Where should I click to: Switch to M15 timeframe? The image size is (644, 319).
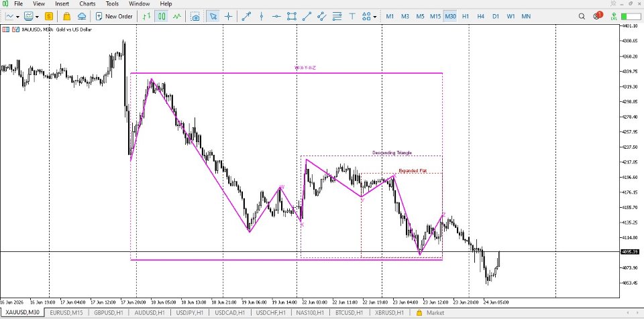coord(435,17)
